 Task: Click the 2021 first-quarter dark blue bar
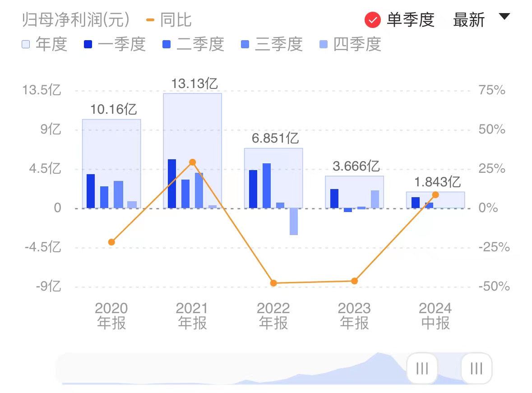tap(171, 184)
